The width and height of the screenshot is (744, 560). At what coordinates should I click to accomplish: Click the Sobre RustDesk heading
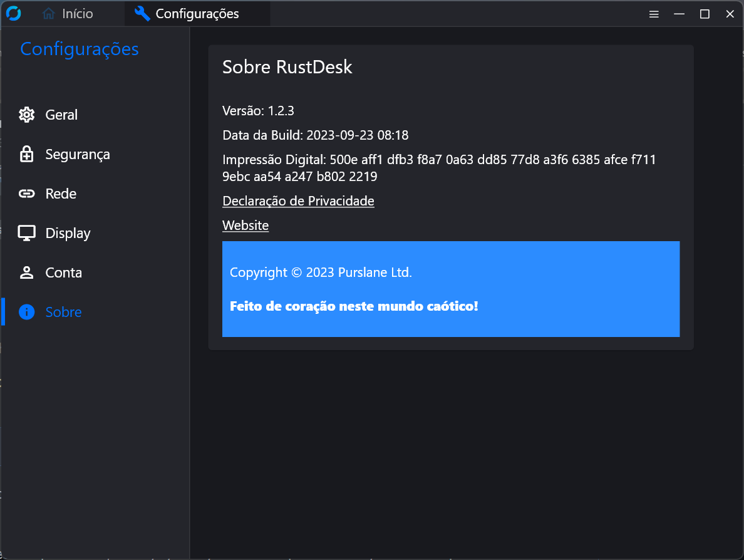[x=287, y=67]
